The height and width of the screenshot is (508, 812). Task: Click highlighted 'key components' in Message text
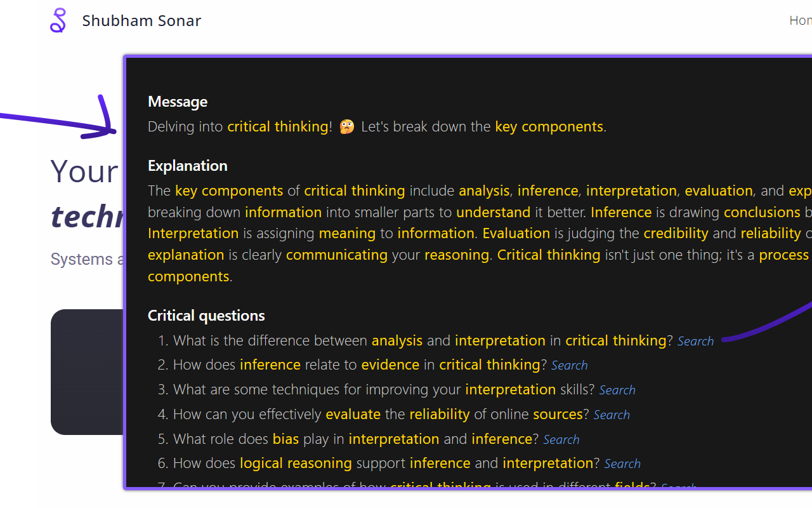pos(549,126)
